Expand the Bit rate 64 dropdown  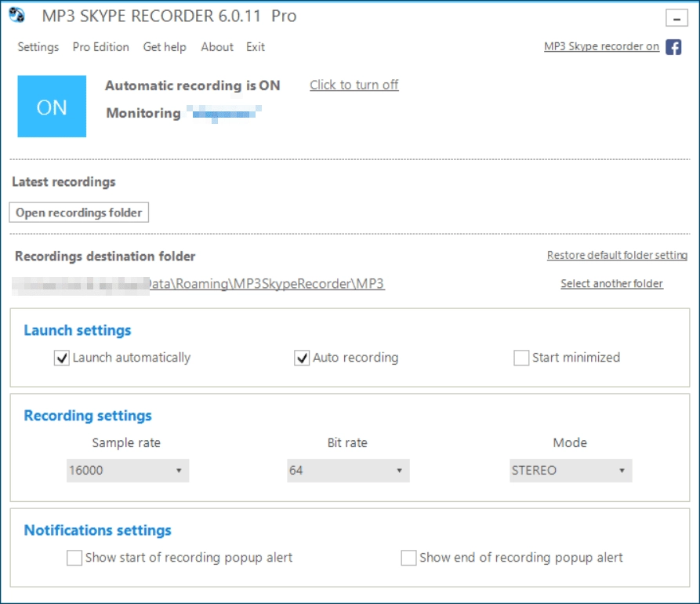click(348, 471)
